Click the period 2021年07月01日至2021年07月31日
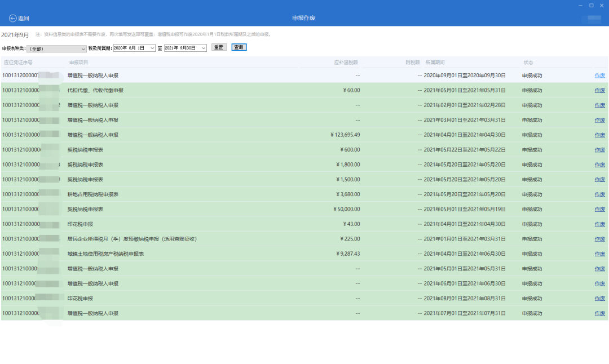The image size is (609, 364). tap(465, 313)
